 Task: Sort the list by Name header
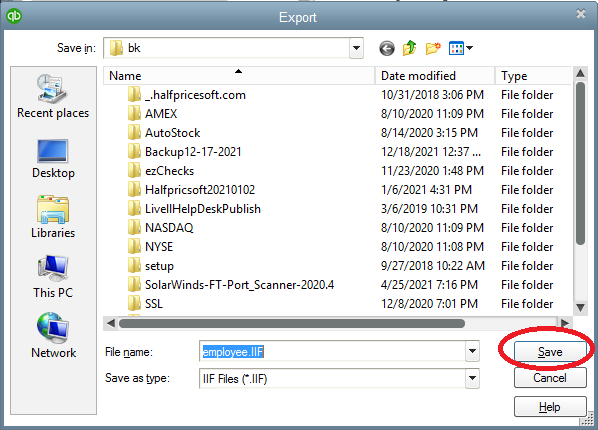tap(239, 76)
